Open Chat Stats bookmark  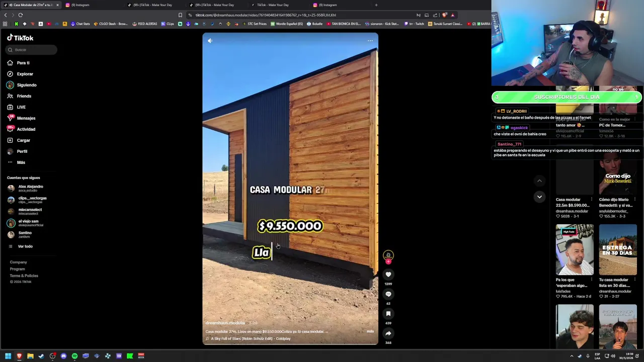coord(80,24)
